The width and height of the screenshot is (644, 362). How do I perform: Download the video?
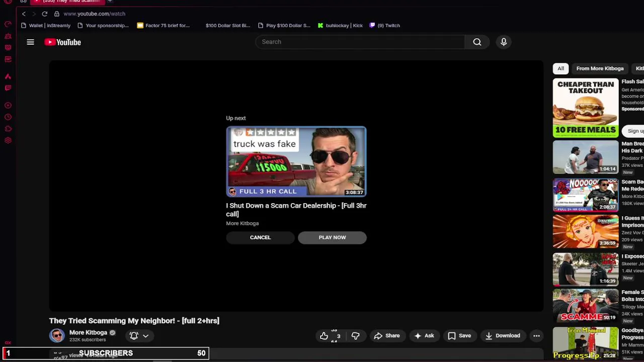[x=503, y=336]
